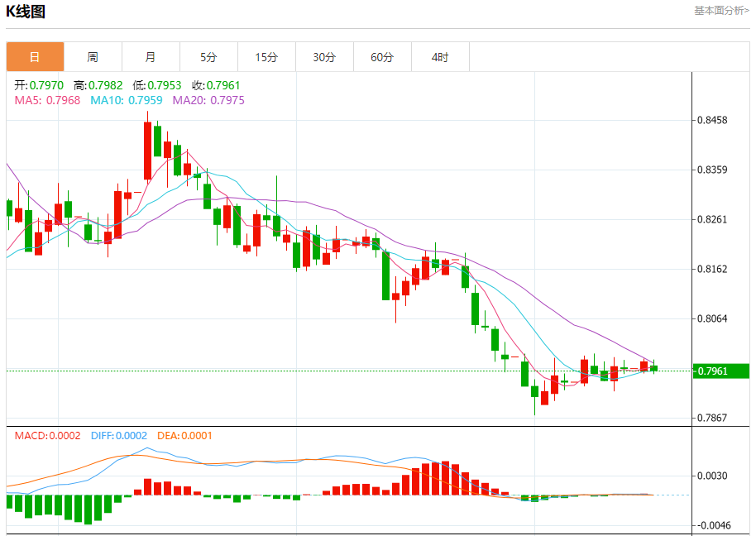Viewport: 756px width, 536px height.
Task: Open the 15分 interval tab
Action: click(x=266, y=57)
